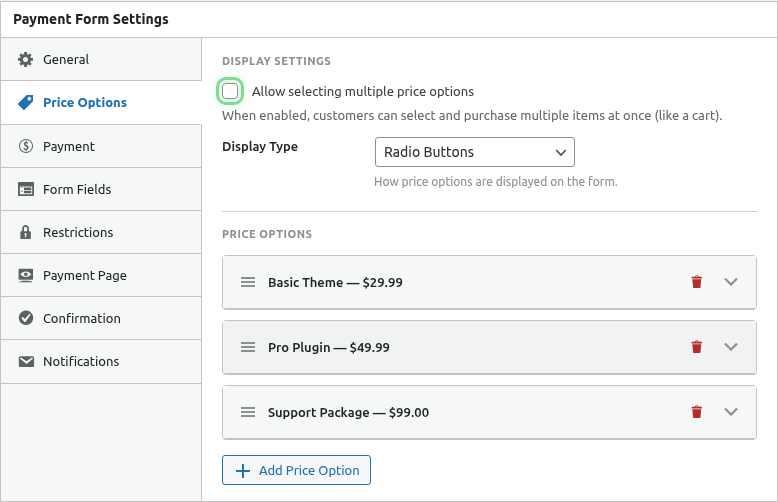Click the padlock icon beside Restrictions
Viewport: 778px width, 502px height.
pyautogui.click(x=25, y=232)
